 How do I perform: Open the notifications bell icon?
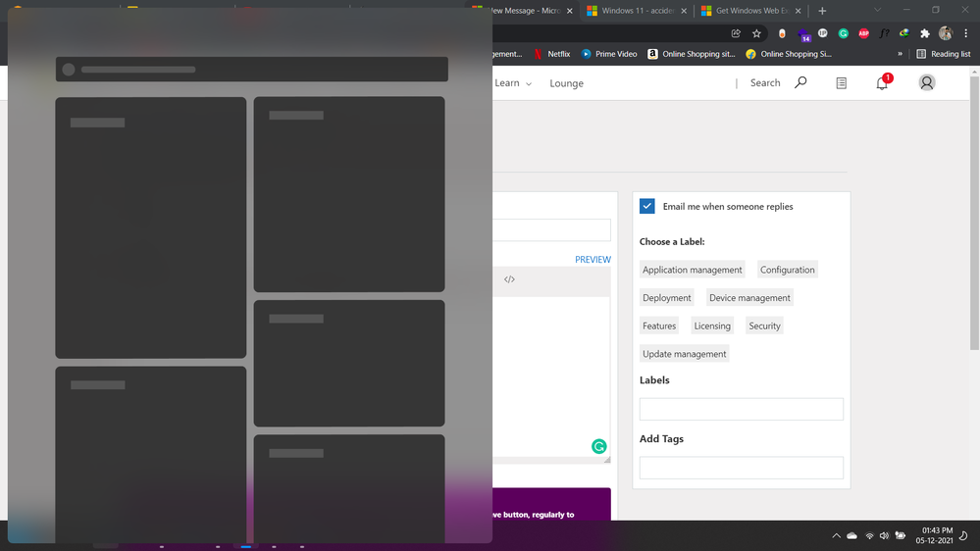(882, 83)
